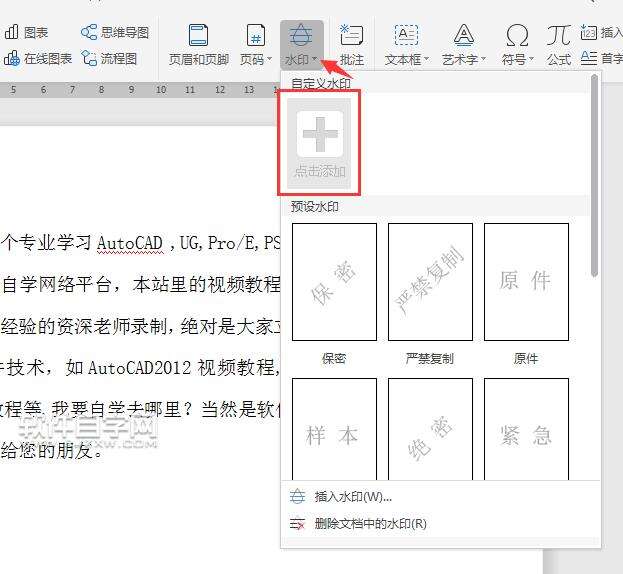Image resolution: width=623 pixels, height=574 pixels.
Task: Click the document line ending 给您的朋友。
Action: point(52,450)
